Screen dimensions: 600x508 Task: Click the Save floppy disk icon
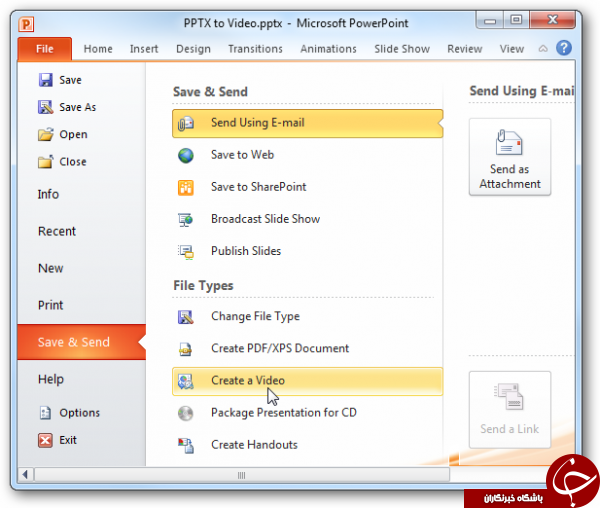pyautogui.click(x=46, y=80)
